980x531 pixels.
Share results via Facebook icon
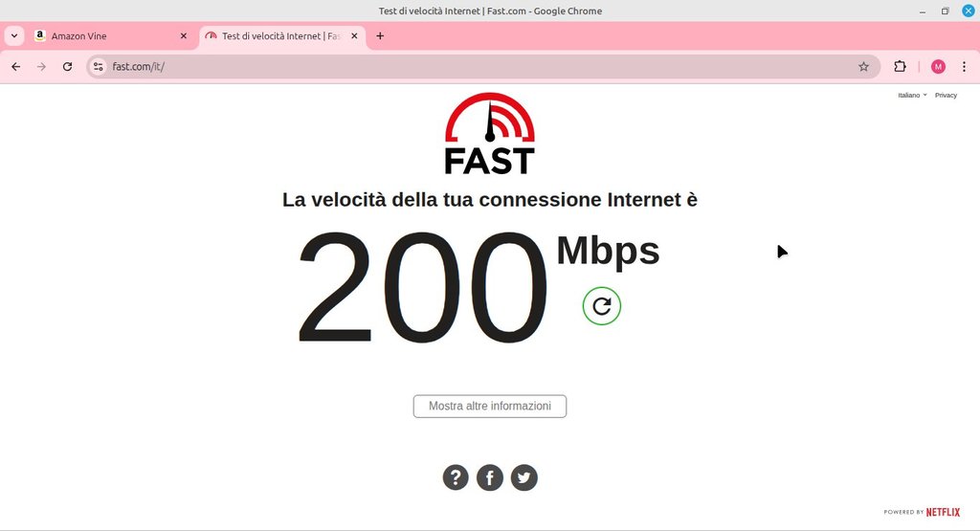click(490, 478)
